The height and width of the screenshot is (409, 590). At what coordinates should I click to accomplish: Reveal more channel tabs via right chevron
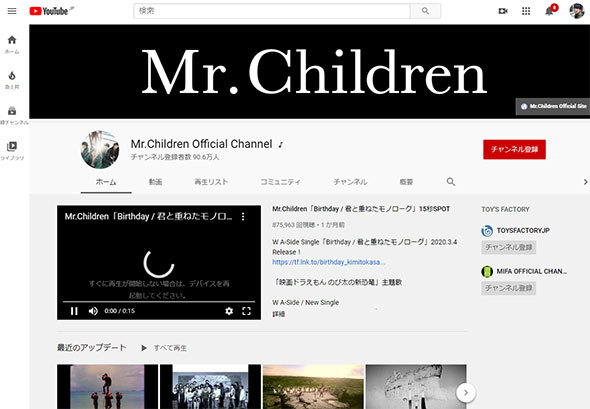(585, 182)
